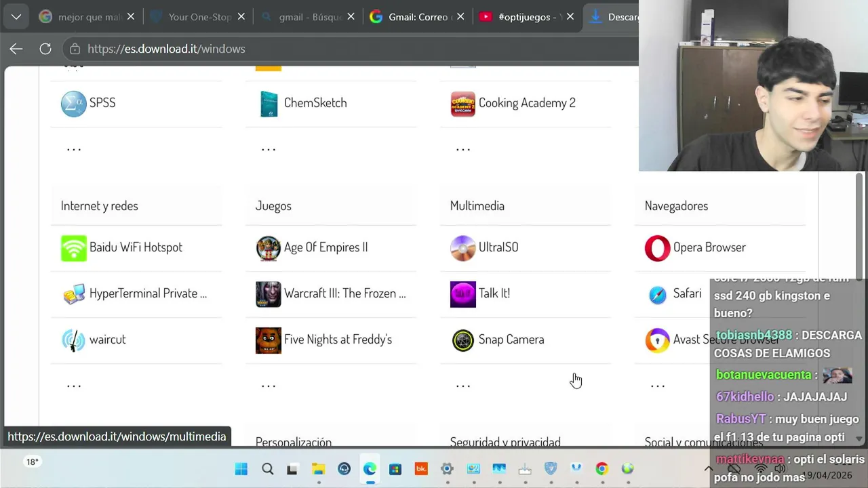Image resolution: width=868 pixels, height=488 pixels.
Task: Expand more Internet y redes apps
Action: click(x=74, y=386)
